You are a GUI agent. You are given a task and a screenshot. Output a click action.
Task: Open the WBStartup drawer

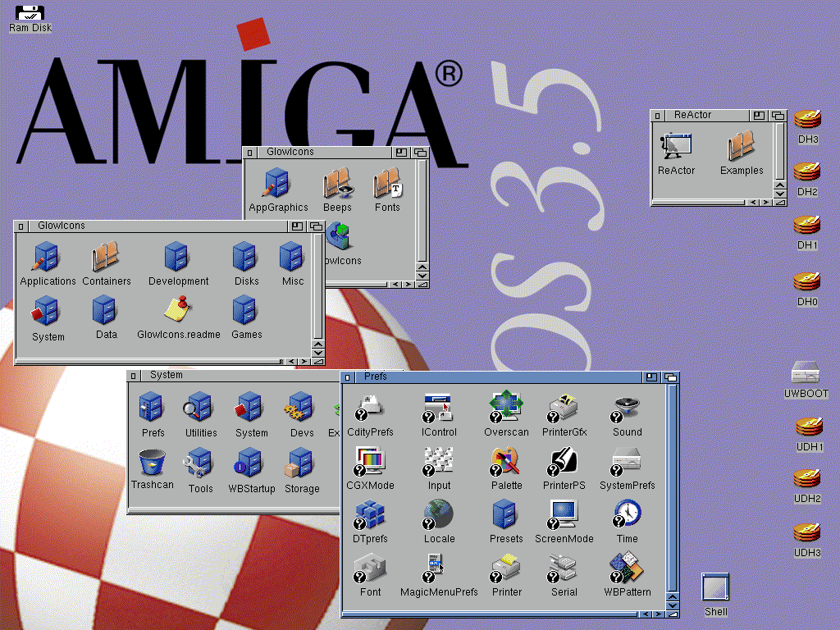tap(250, 463)
